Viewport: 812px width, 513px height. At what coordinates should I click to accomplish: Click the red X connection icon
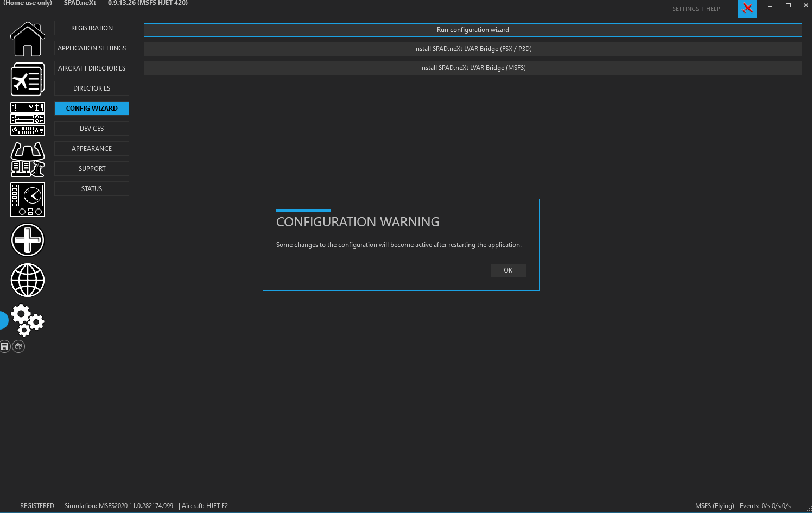(747, 8)
